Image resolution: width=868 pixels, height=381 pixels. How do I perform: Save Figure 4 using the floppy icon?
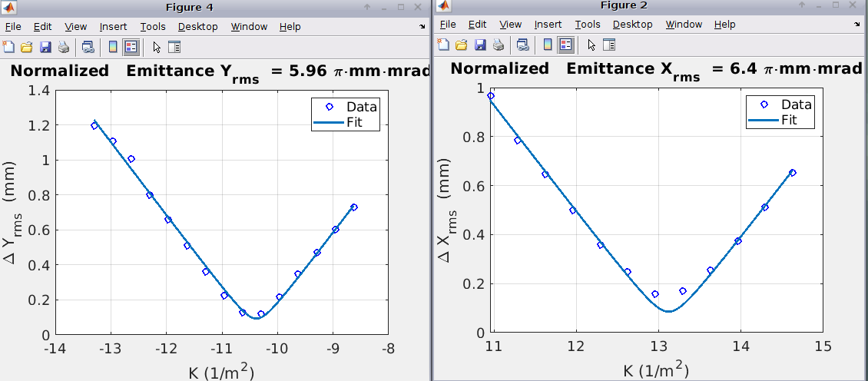tap(45, 47)
